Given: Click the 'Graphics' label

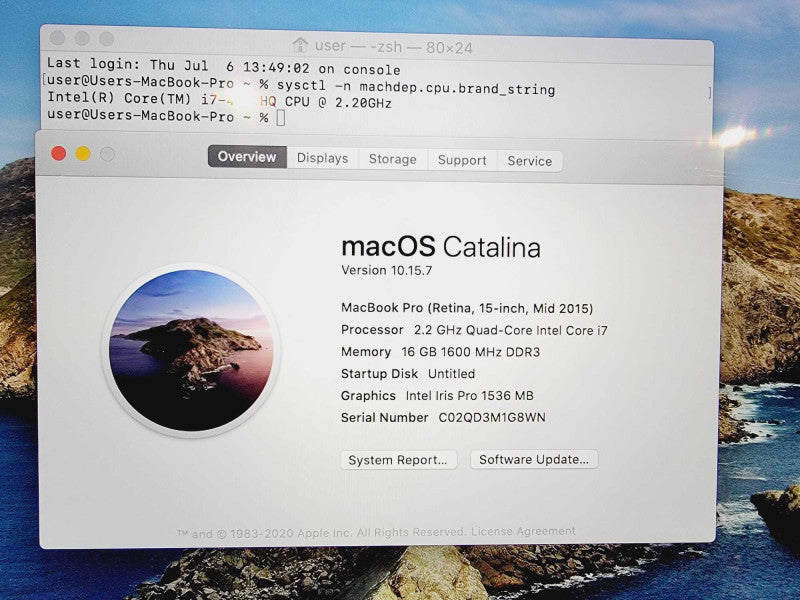Looking at the screenshot, I should click(368, 395).
